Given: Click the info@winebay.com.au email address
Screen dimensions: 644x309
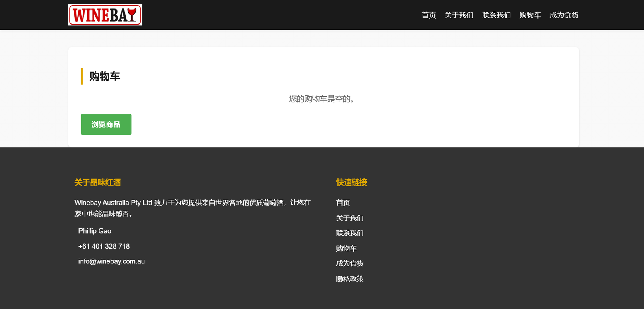Looking at the screenshot, I should [x=111, y=261].
